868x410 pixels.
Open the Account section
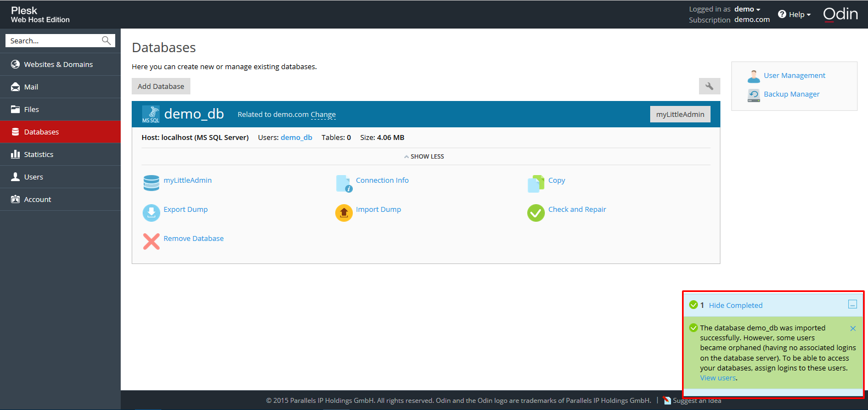pos(60,199)
